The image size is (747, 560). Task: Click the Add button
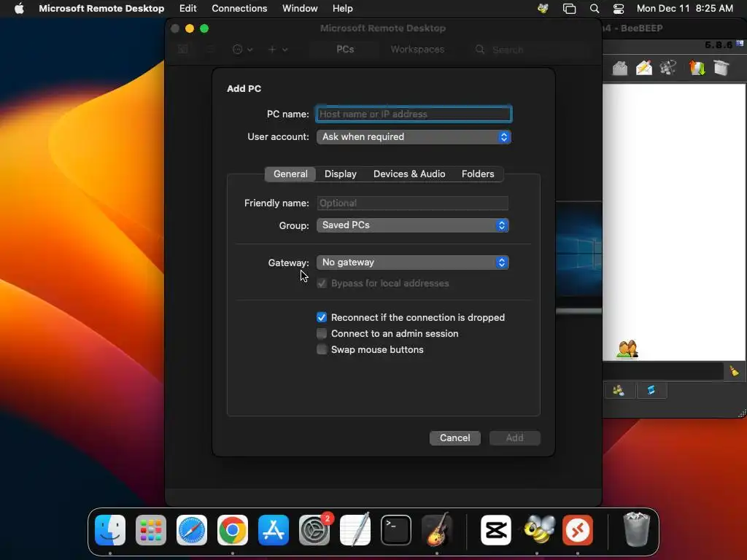514,438
